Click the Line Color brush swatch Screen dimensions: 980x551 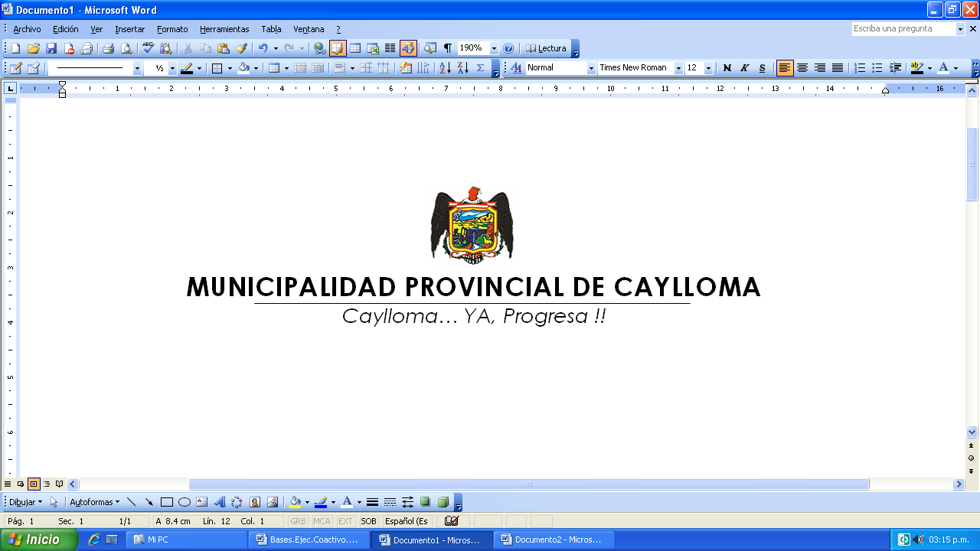[321, 503]
